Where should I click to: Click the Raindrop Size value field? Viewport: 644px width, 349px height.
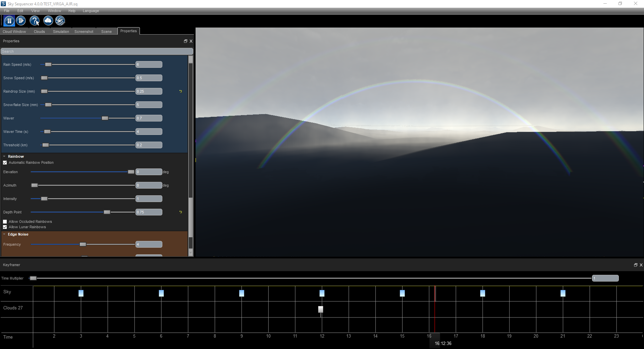click(x=149, y=91)
